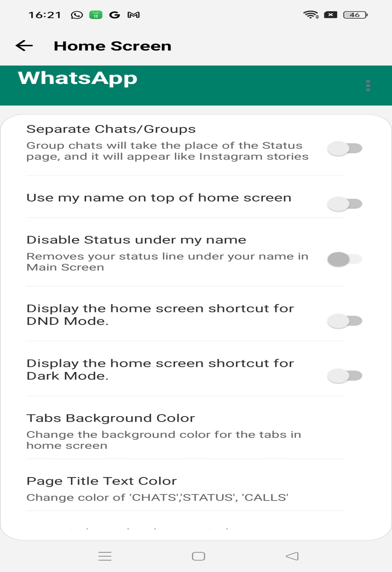Screen dimensions: 392x572
Task: Open Page Title Text Color setting
Action: (x=185, y=488)
